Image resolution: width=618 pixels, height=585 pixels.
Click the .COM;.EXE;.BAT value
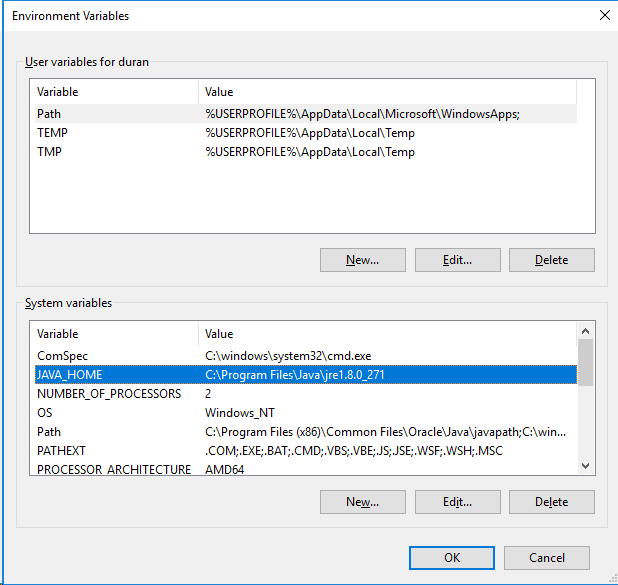[x=354, y=451]
